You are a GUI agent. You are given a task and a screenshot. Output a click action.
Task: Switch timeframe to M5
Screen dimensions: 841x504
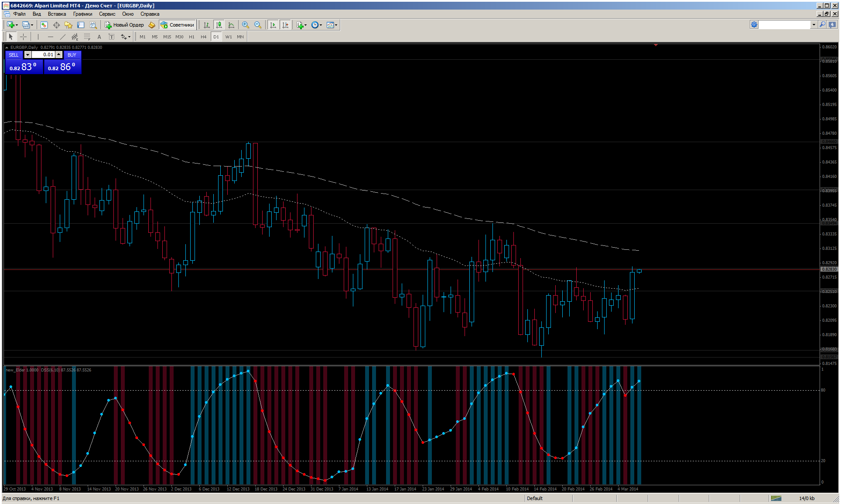pos(154,37)
